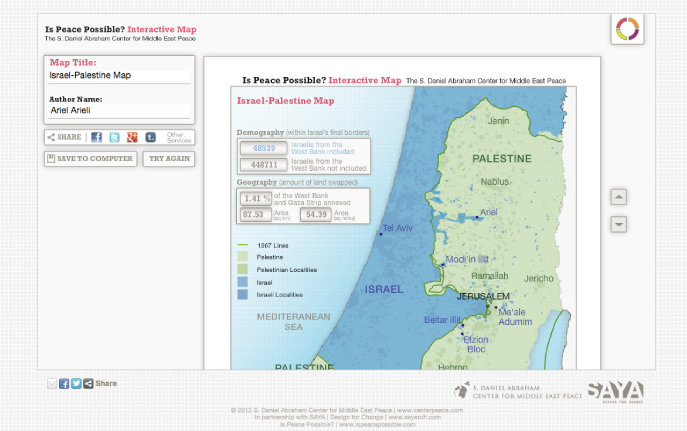This screenshot has height=431, width=687.
Task: Click the 1967 Lines legend entry
Action: click(x=263, y=245)
